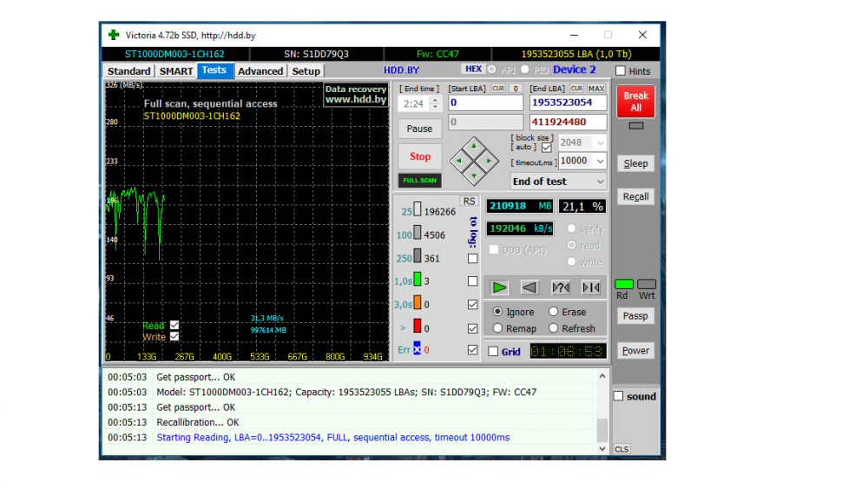The image size is (868, 489).
Task: Click the Start LBA input field
Action: tap(485, 102)
